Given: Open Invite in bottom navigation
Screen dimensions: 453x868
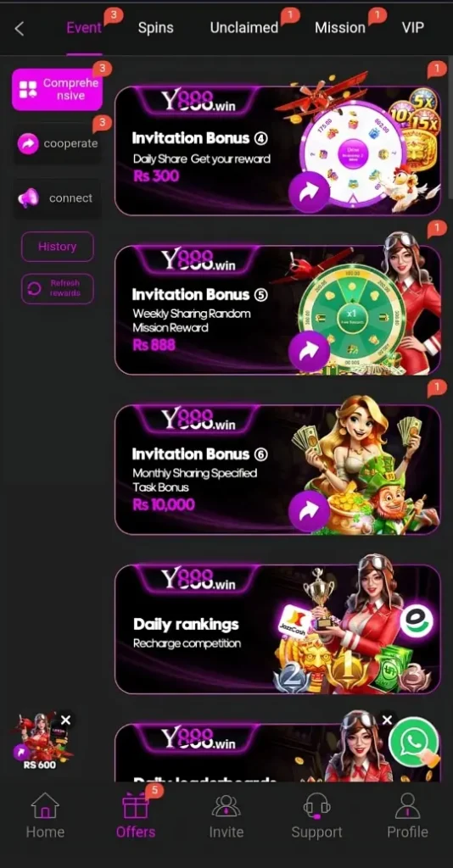Looking at the screenshot, I should pyautogui.click(x=226, y=815).
